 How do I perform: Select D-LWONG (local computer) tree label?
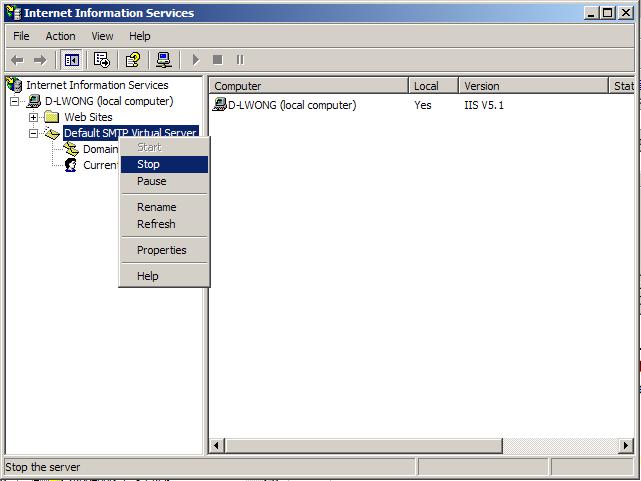click(x=109, y=101)
